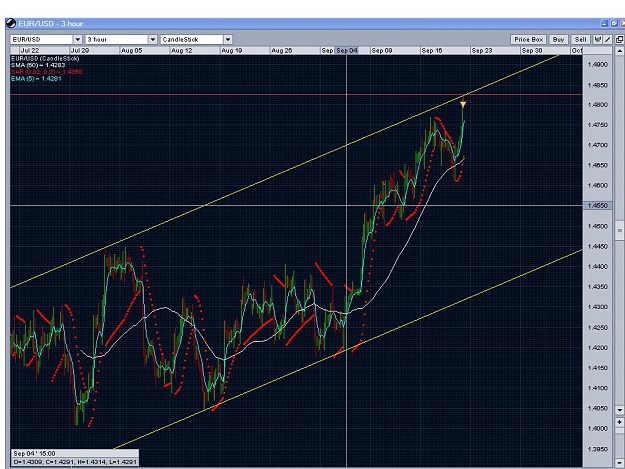Click the vertical scrollbar down arrow
The image size is (625, 469).
click(x=619, y=410)
